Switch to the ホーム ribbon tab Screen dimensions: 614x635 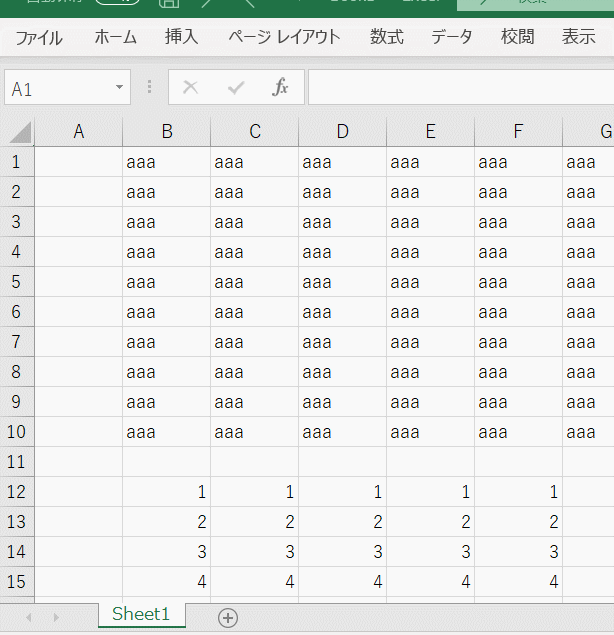(115, 37)
